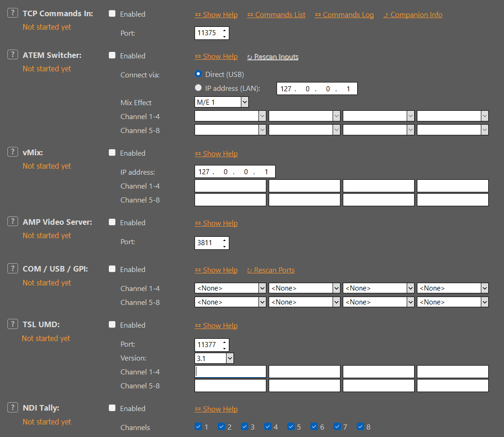
Task: Click Rescan Inputs for ATEM Switcher
Action: tap(272, 57)
